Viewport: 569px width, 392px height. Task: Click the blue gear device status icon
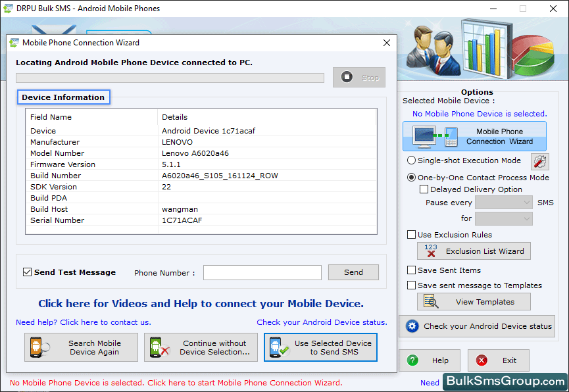(x=412, y=326)
